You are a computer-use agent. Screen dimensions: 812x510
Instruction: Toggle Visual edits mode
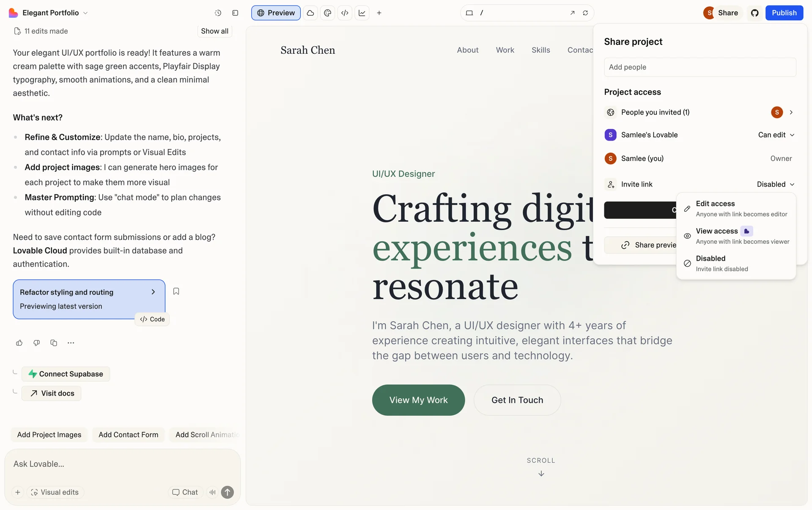pos(55,492)
